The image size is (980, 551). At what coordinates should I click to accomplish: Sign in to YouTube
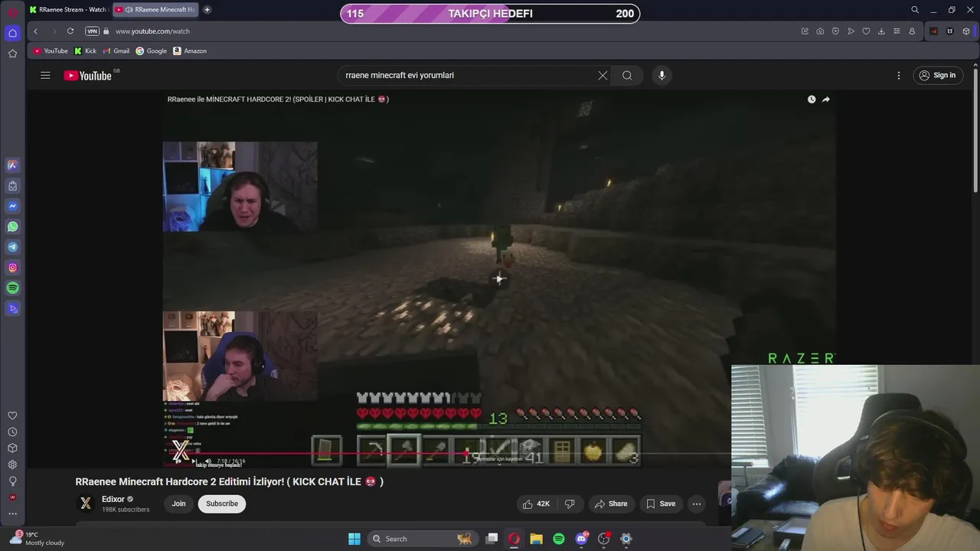click(x=938, y=75)
